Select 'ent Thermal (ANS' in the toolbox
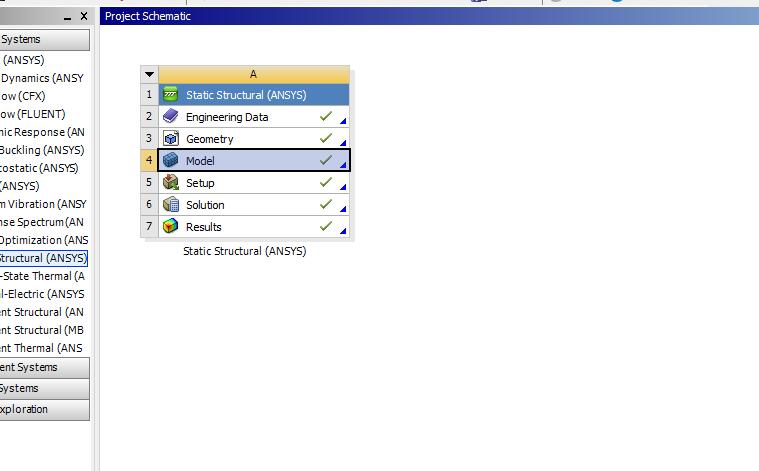 coord(42,348)
